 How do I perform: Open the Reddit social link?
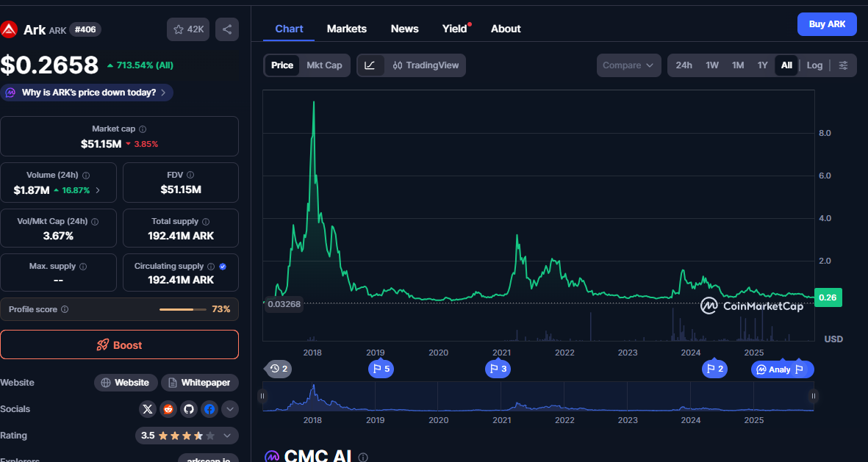coord(168,409)
